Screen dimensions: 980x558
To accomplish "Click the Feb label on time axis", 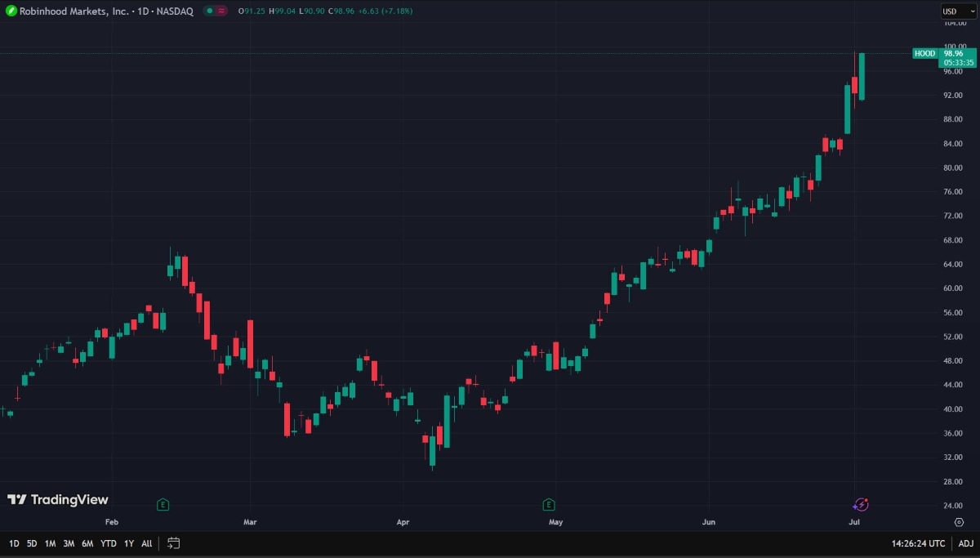I will point(112,521).
